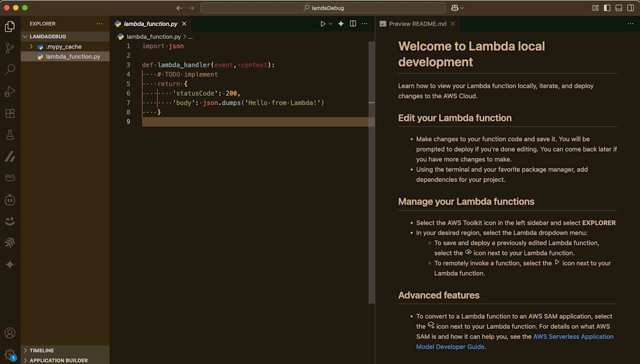Run the Python file with play button
640x364 pixels.
click(x=323, y=24)
